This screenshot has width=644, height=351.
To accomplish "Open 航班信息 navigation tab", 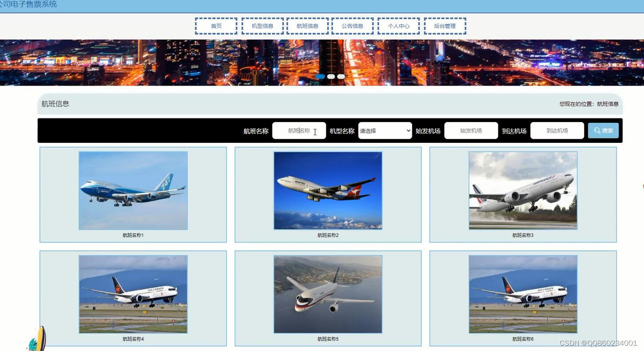I will tap(308, 26).
